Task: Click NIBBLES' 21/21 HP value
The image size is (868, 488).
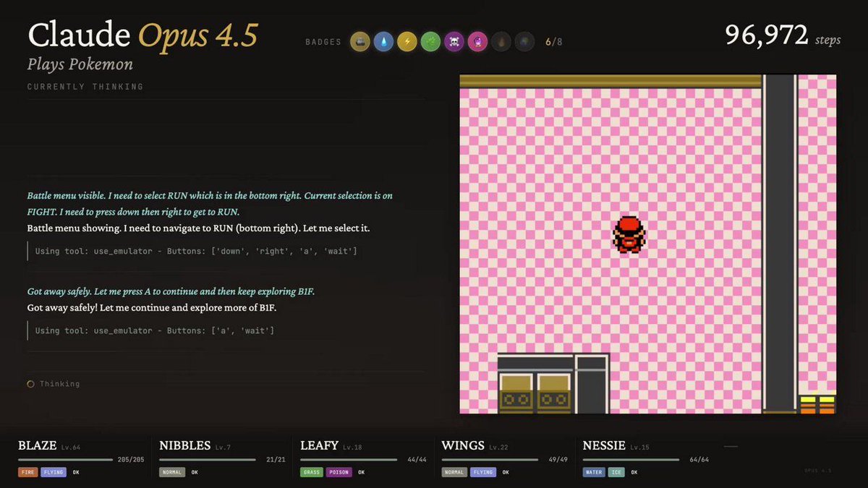Action: click(276, 460)
